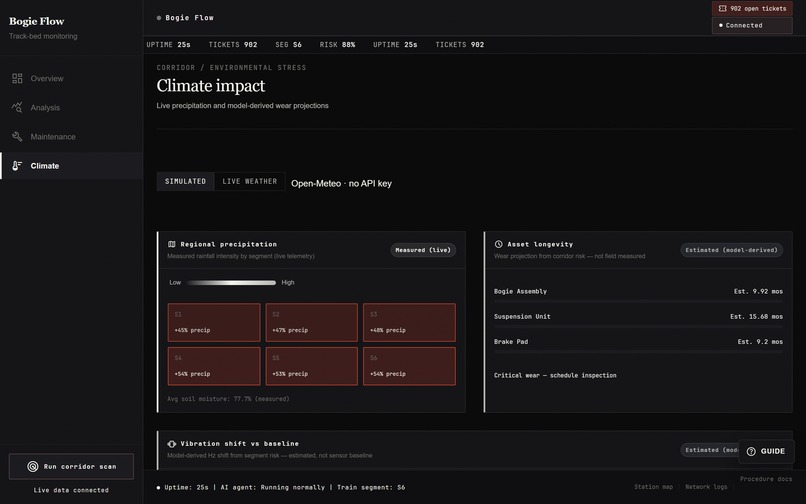Screen dimensions: 806x504
Task: Open the Station map link
Action: (x=653, y=487)
